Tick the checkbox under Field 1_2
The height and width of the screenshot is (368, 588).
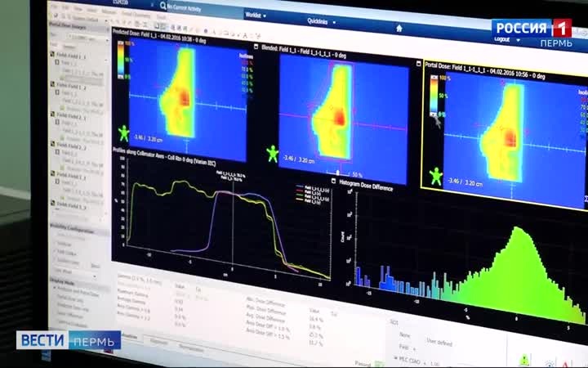(57, 92)
